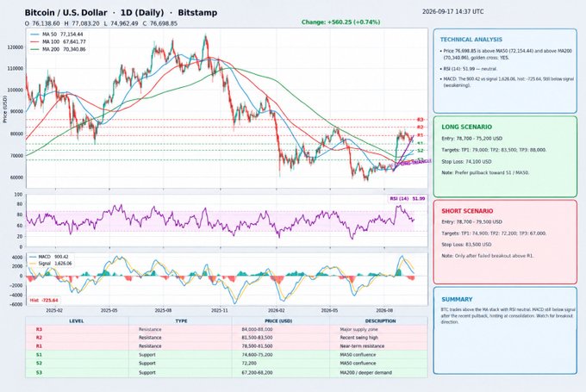The height and width of the screenshot is (392, 586).
Task: Click the 2025-11 date axis label
Action: click(220, 310)
